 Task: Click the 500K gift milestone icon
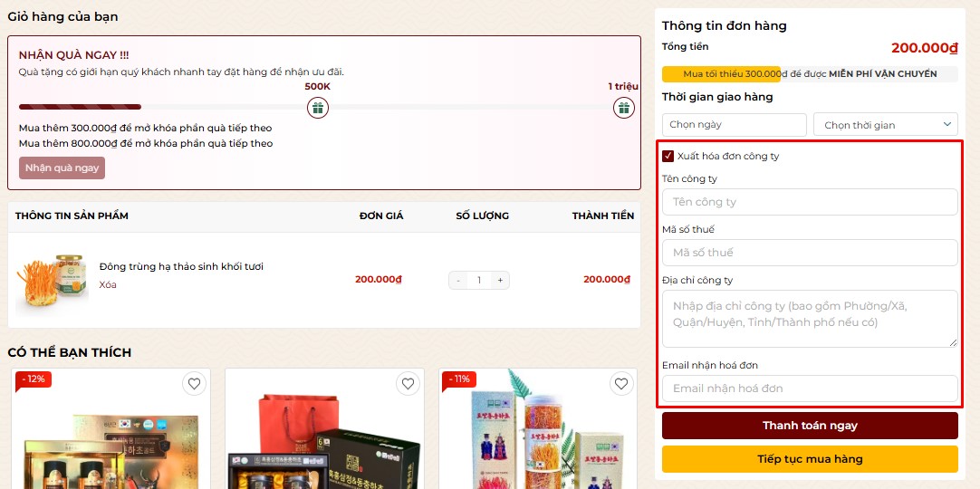318,108
